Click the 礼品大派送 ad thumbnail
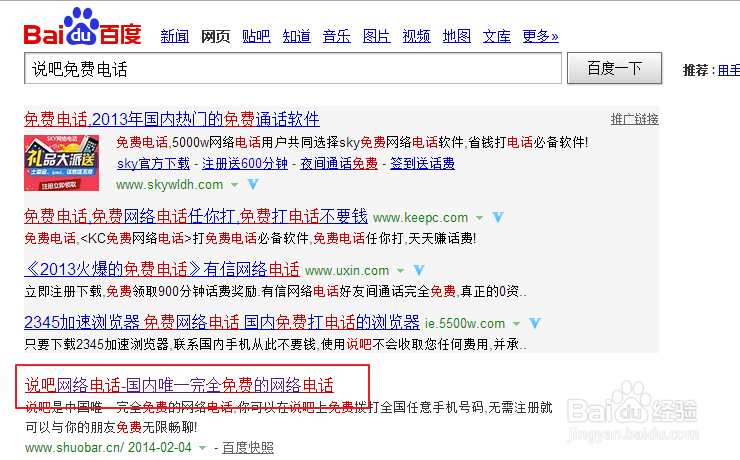This screenshot has height=460, width=740. click(61, 163)
